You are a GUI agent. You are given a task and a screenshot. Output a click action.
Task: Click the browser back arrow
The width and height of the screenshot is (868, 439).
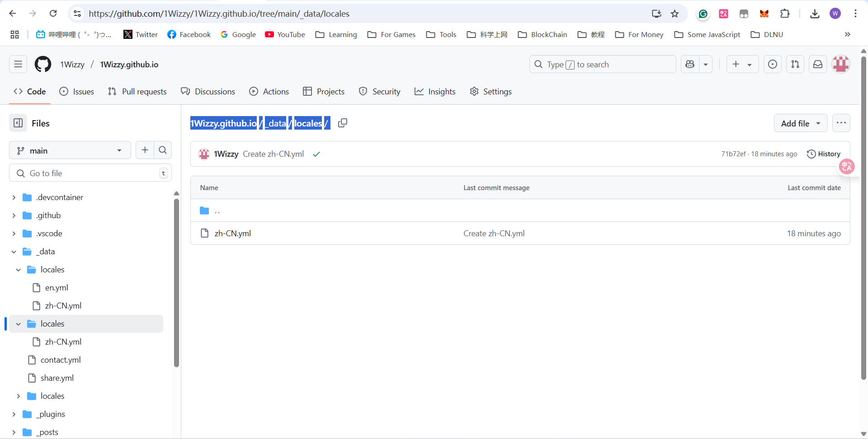click(x=13, y=14)
